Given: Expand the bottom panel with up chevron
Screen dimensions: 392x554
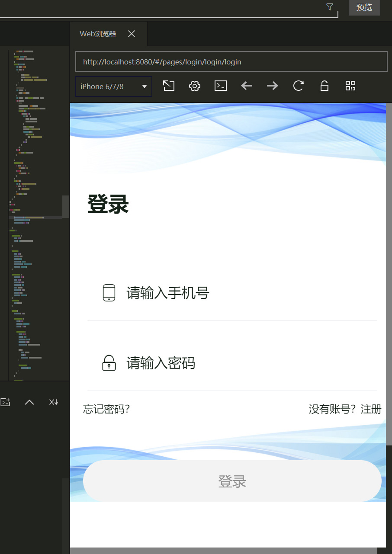Looking at the screenshot, I should click(x=29, y=402).
